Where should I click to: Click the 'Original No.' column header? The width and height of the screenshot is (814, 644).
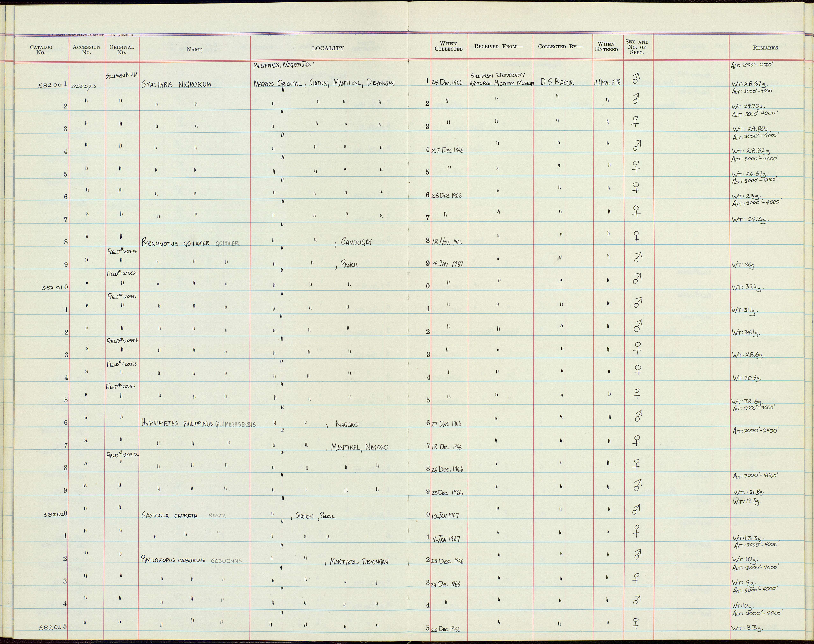pos(121,50)
